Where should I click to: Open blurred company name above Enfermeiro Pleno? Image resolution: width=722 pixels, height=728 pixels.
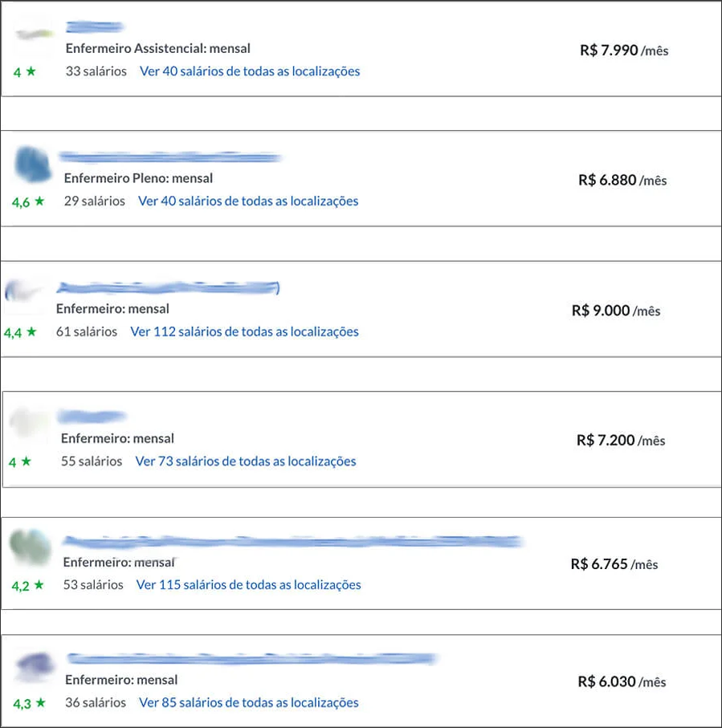coord(170,157)
